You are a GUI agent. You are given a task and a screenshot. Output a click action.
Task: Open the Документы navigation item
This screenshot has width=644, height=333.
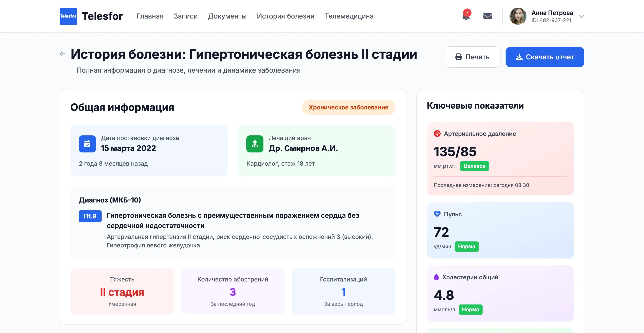tap(227, 16)
